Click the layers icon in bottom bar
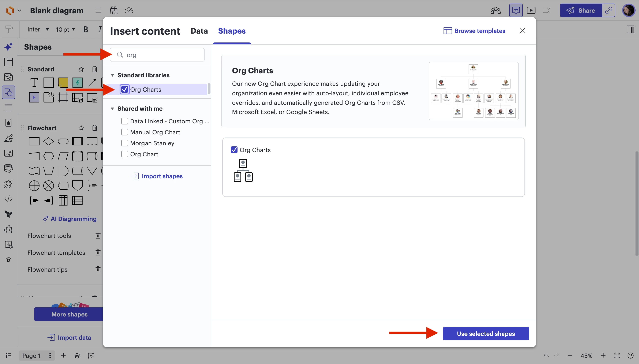This screenshot has height=364, width=639. point(77,356)
